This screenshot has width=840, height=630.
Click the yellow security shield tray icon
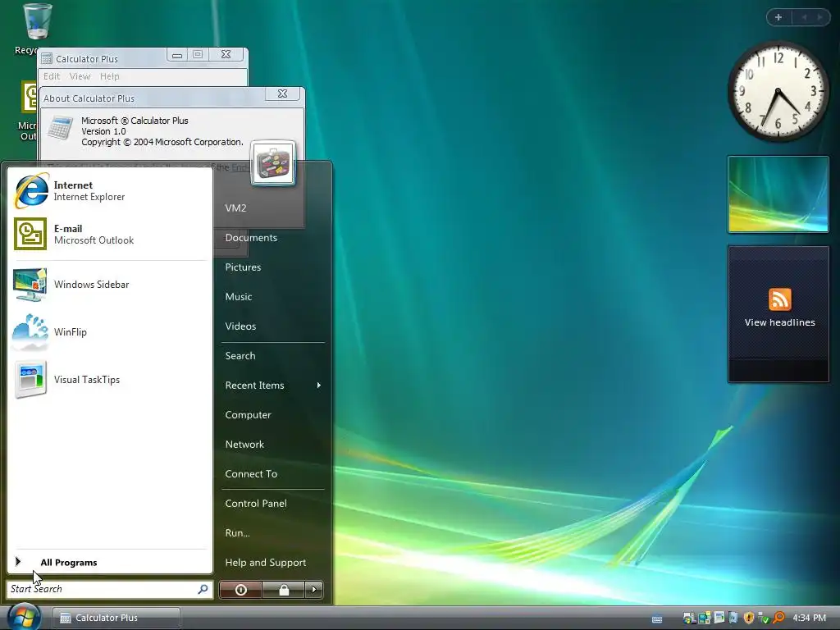coord(749,618)
